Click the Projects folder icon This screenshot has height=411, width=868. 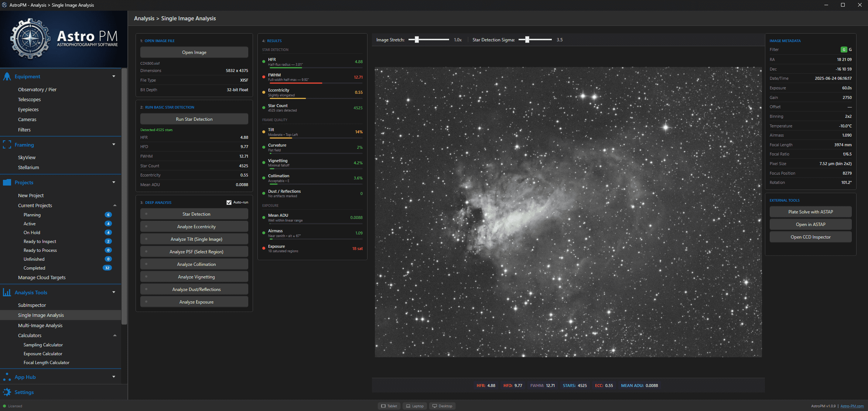click(7, 182)
